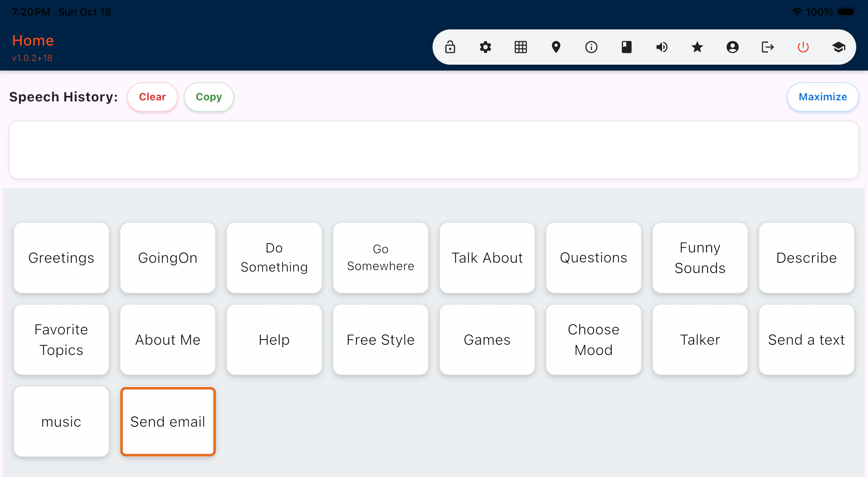
Task: Click the graduation cap icon
Action: pos(839,47)
